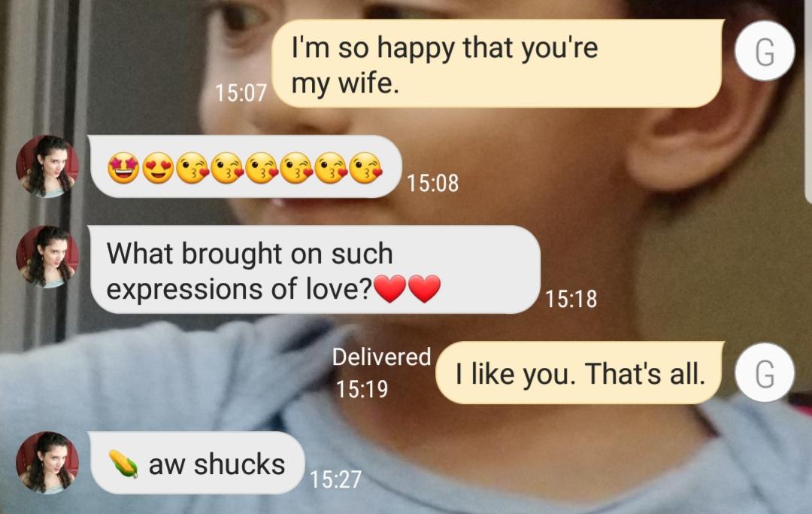Select the 'aw shucks' message bubble
The image size is (812, 514).
(x=196, y=463)
